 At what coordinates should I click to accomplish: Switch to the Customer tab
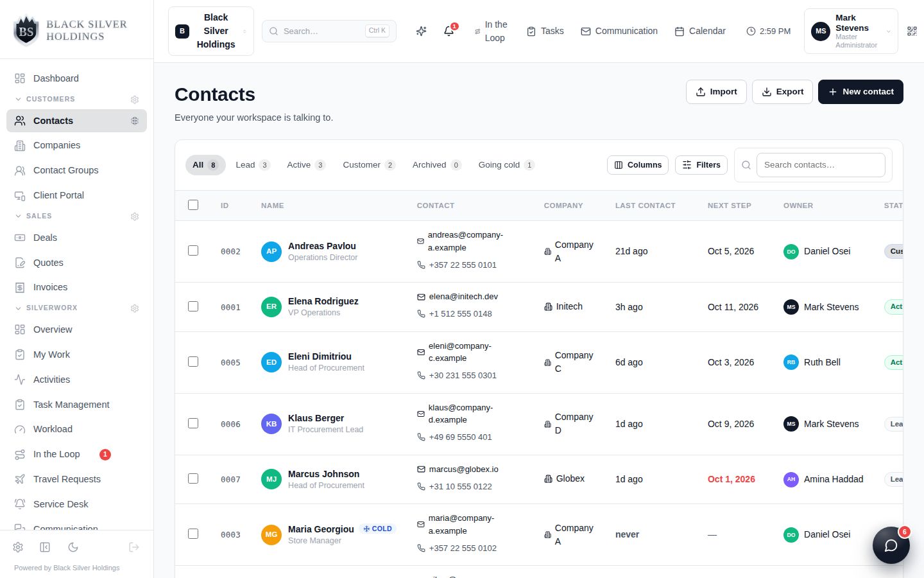click(x=369, y=165)
